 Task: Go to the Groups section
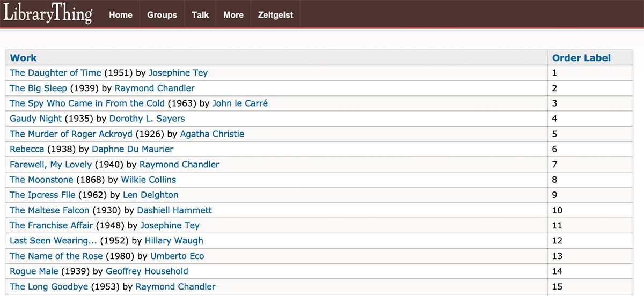(162, 15)
